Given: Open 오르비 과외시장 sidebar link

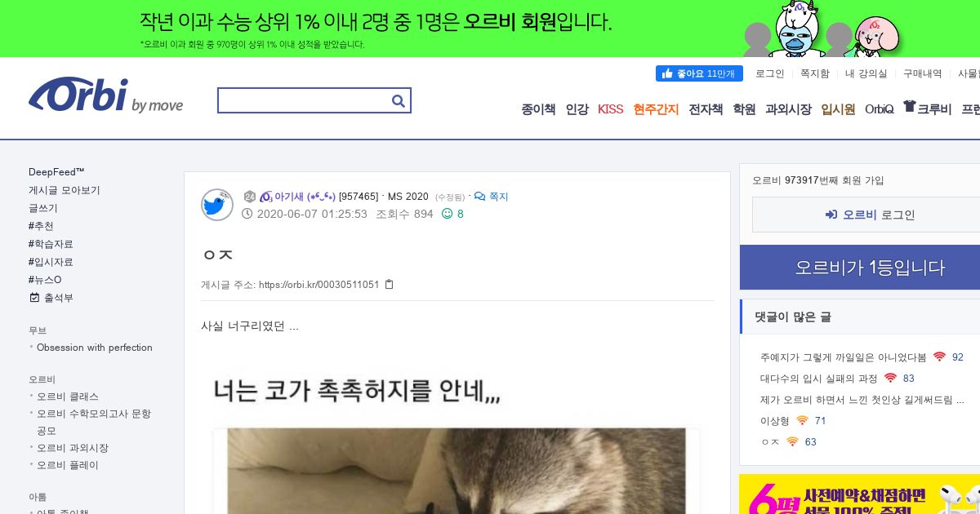Looking at the screenshot, I should (x=73, y=448).
